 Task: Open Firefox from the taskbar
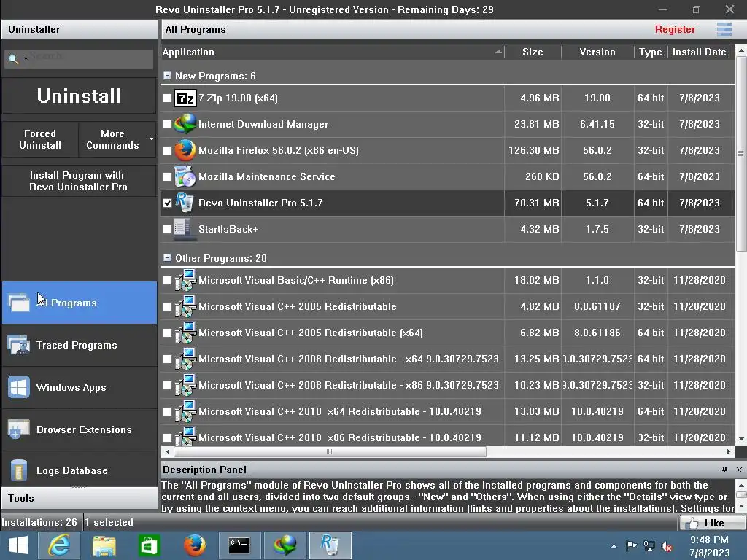[194, 545]
